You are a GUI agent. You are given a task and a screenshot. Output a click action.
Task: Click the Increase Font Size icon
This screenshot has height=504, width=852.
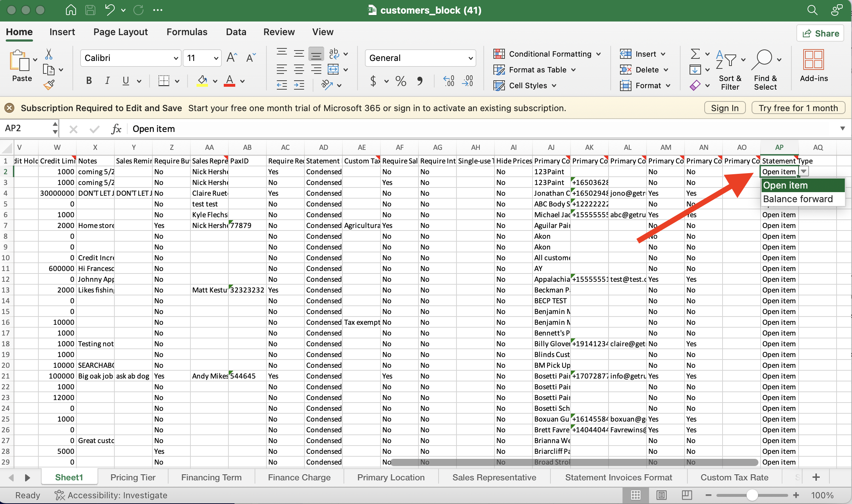(232, 58)
